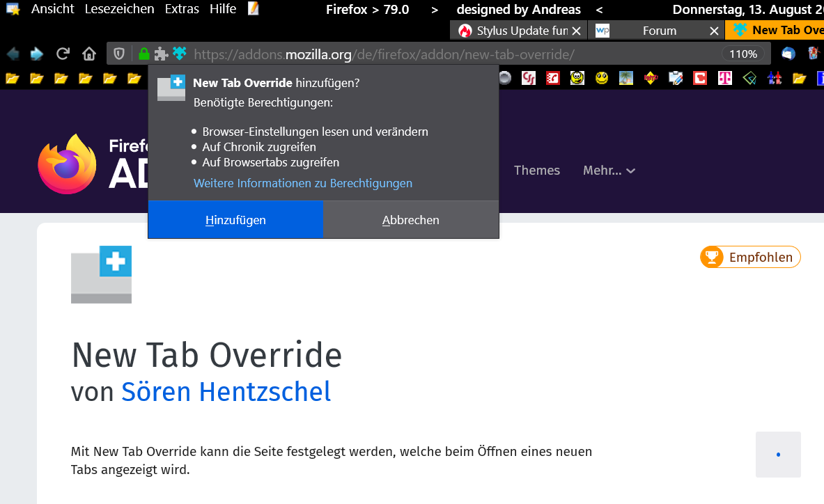
Task: Click "Auf Chronik zugreifen" permission text
Action: tap(259, 147)
